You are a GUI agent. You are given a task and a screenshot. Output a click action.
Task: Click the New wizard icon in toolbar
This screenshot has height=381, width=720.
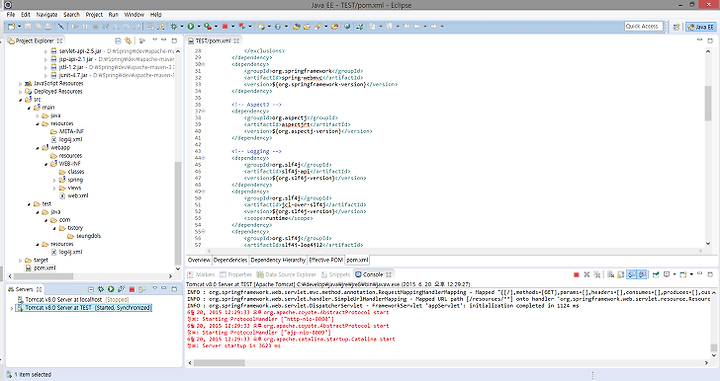click(x=11, y=27)
